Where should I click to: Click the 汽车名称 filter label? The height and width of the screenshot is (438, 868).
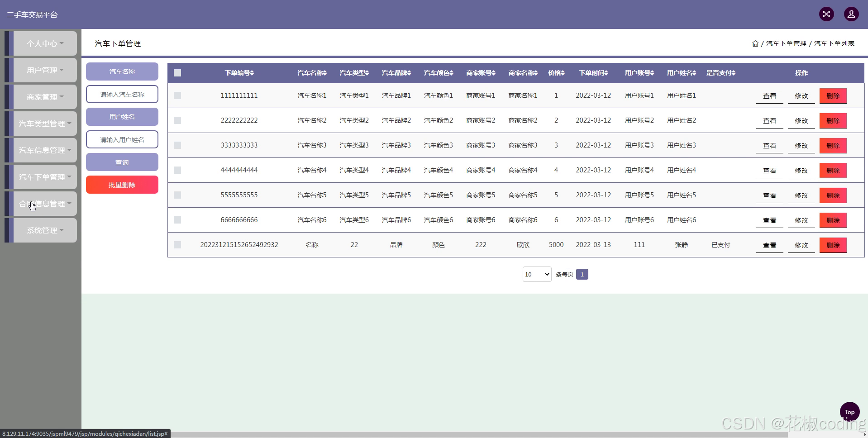(x=122, y=71)
